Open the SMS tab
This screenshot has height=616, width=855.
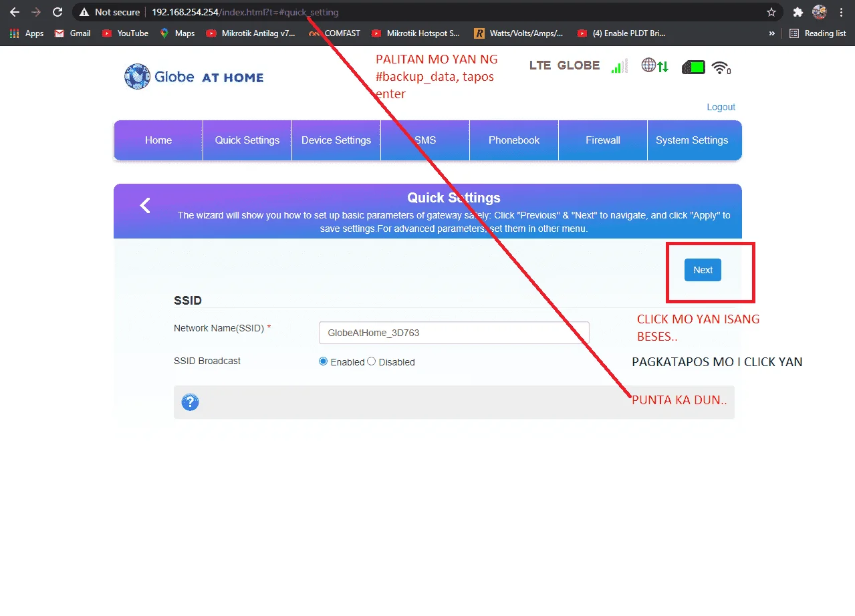[425, 140]
